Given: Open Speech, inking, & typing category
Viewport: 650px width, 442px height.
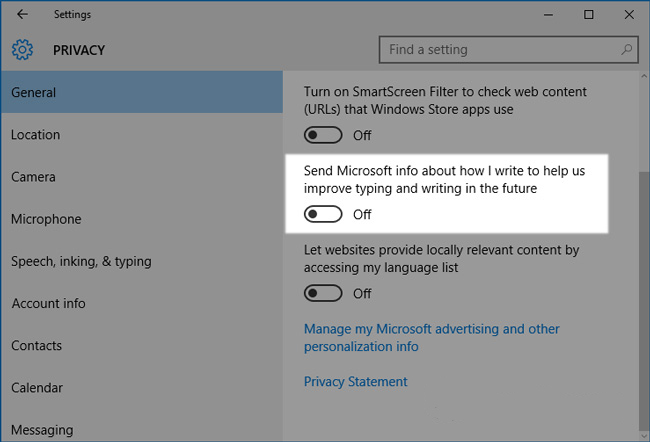Looking at the screenshot, I should [142, 261].
